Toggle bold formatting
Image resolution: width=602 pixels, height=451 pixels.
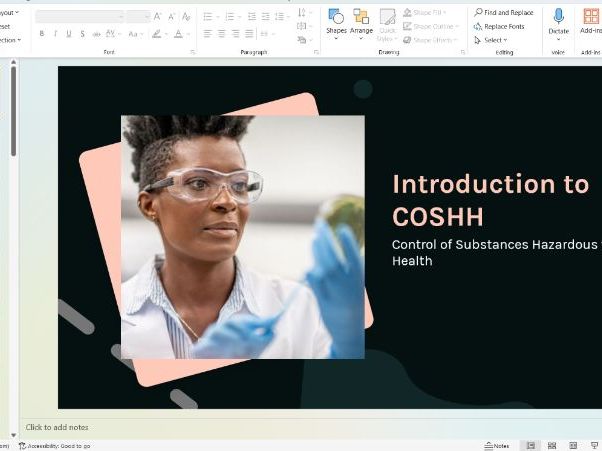[41, 34]
